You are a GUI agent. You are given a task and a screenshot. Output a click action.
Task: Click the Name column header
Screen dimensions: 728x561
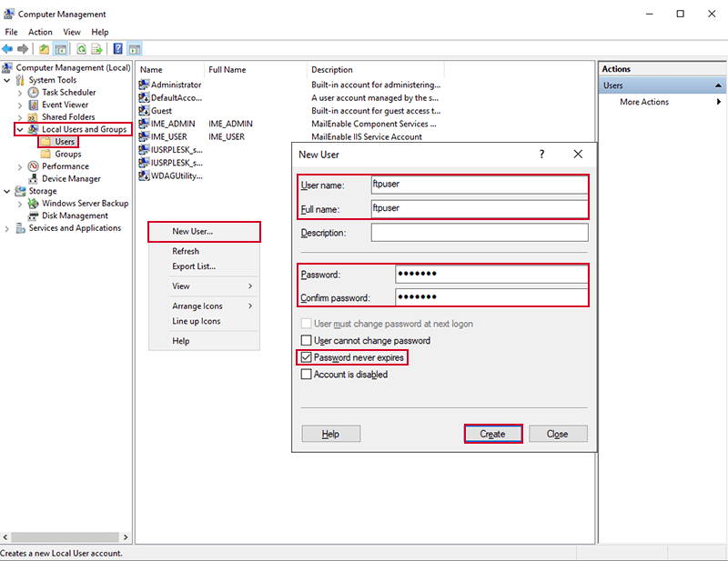coord(170,70)
